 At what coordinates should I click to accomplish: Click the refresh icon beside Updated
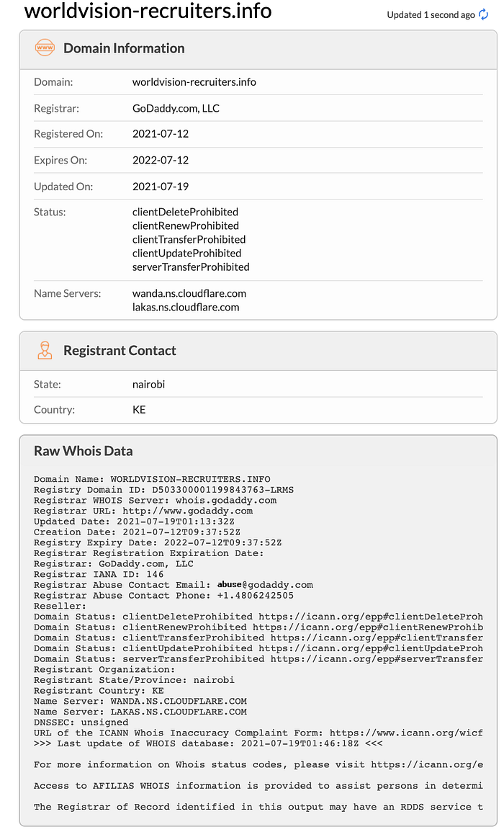click(483, 14)
